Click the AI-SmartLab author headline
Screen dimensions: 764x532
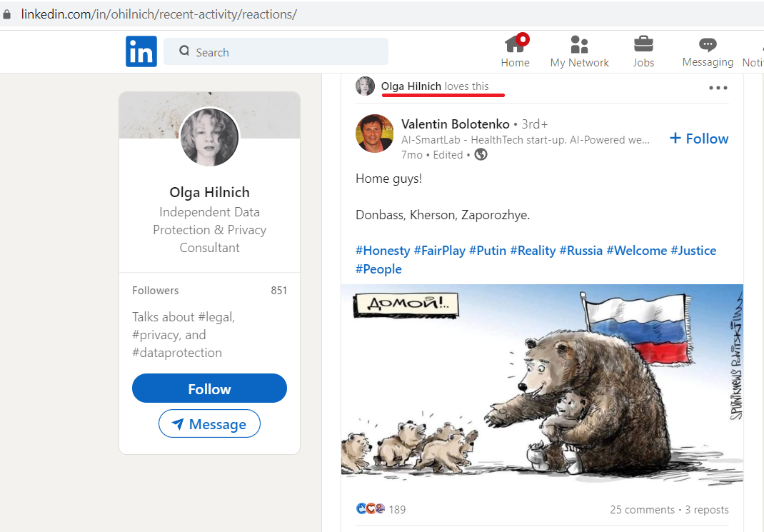tap(526, 140)
